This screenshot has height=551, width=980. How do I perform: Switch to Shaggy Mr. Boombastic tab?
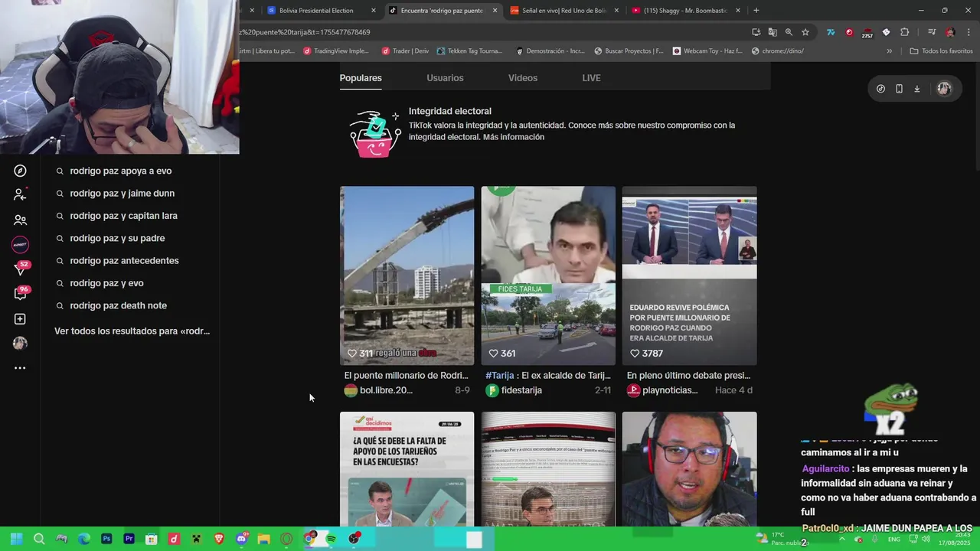pos(686,11)
